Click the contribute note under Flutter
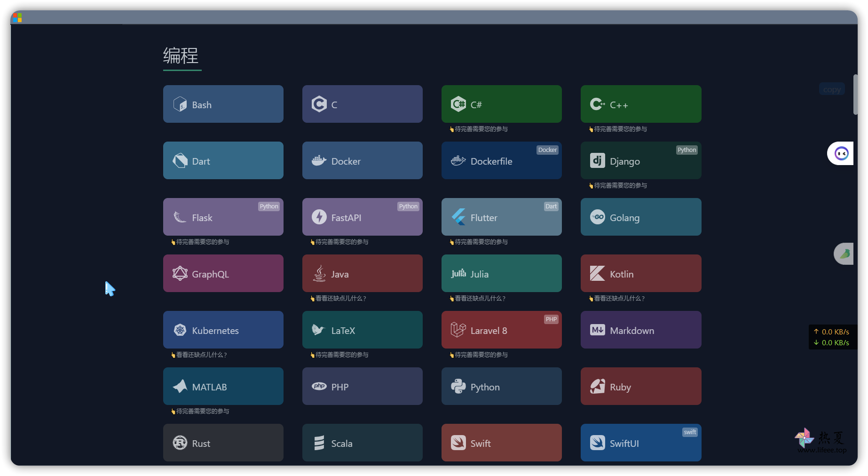This screenshot has height=476, width=868. point(479,242)
